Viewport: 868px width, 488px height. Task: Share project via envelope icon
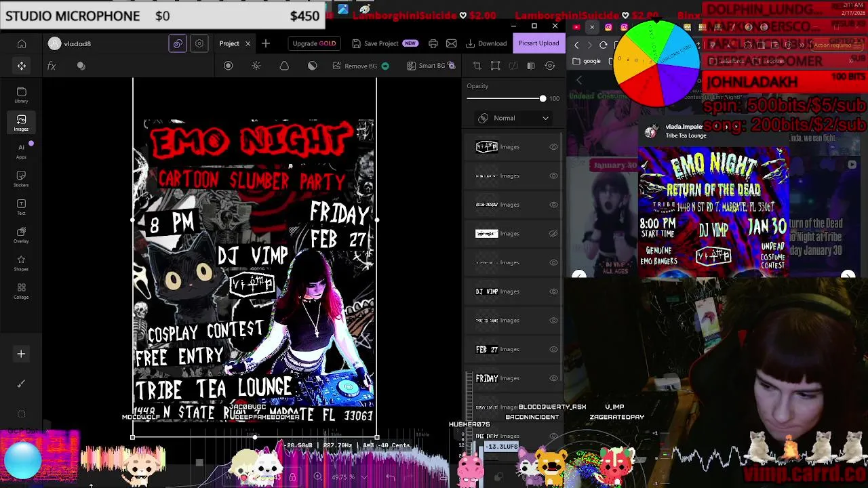(x=452, y=43)
